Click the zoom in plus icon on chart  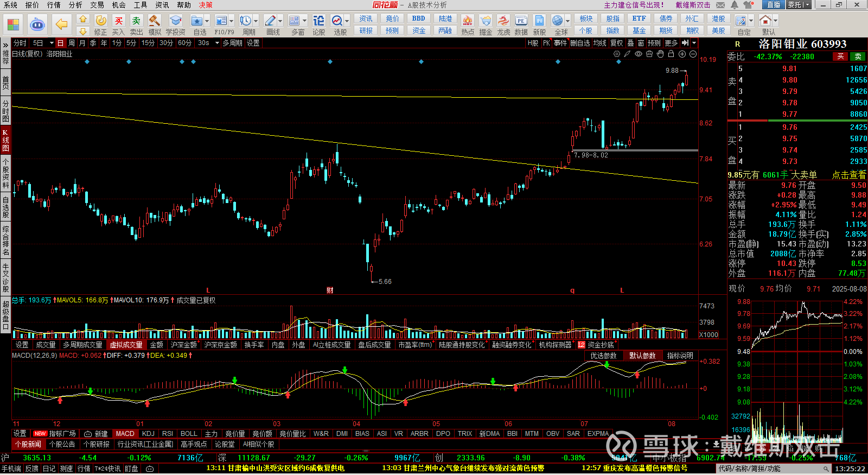click(682, 54)
